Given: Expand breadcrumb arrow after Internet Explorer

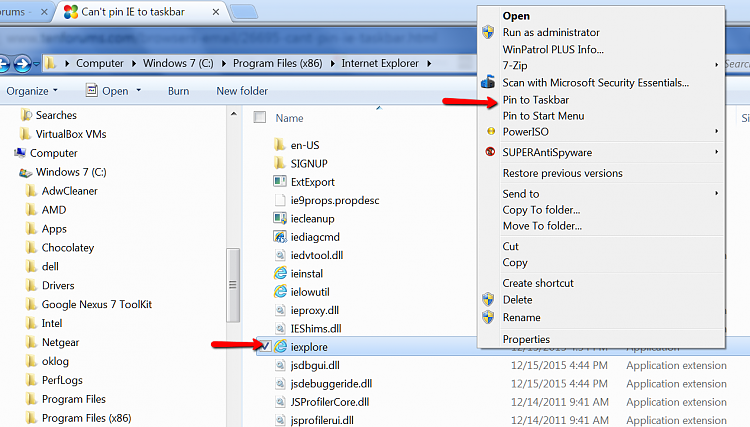Looking at the screenshot, I should (x=429, y=63).
